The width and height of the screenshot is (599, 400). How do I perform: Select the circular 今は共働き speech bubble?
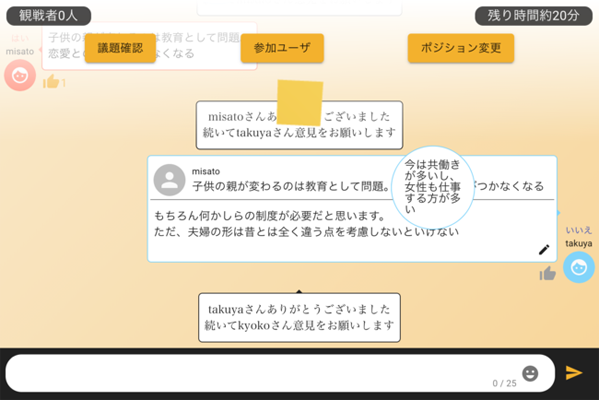click(x=433, y=187)
